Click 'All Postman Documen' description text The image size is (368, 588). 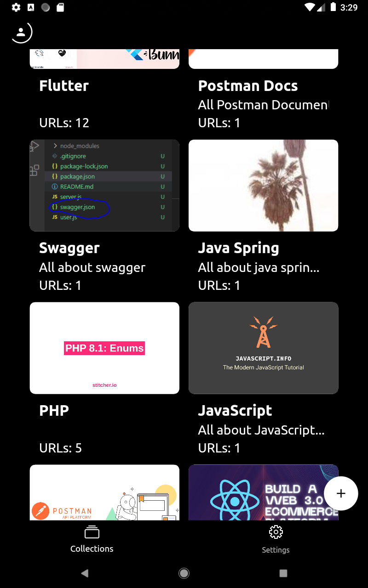[264, 105]
